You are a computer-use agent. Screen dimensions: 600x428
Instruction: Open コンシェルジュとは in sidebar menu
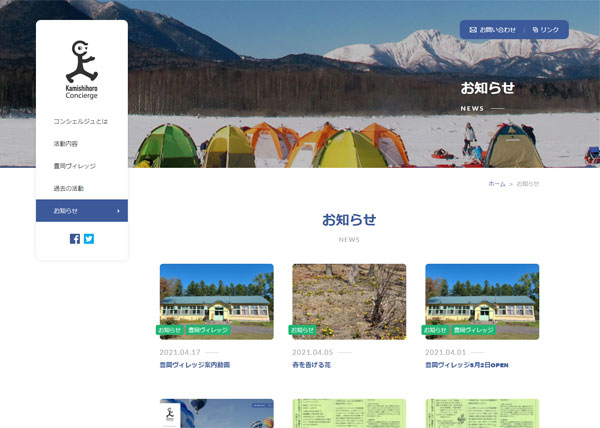(x=81, y=122)
